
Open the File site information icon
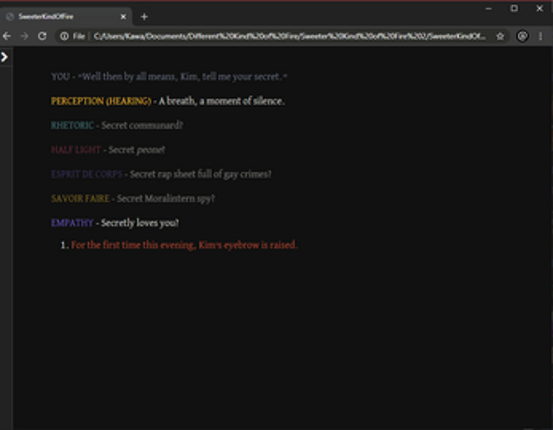tap(64, 36)
